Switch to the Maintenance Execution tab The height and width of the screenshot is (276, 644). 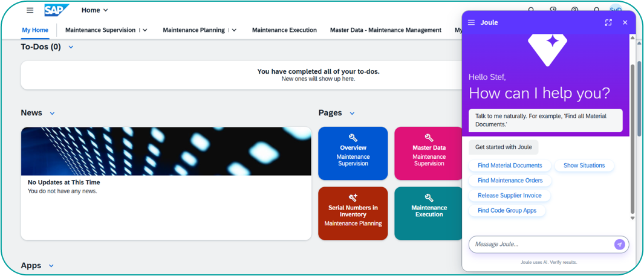coord(284,30)
